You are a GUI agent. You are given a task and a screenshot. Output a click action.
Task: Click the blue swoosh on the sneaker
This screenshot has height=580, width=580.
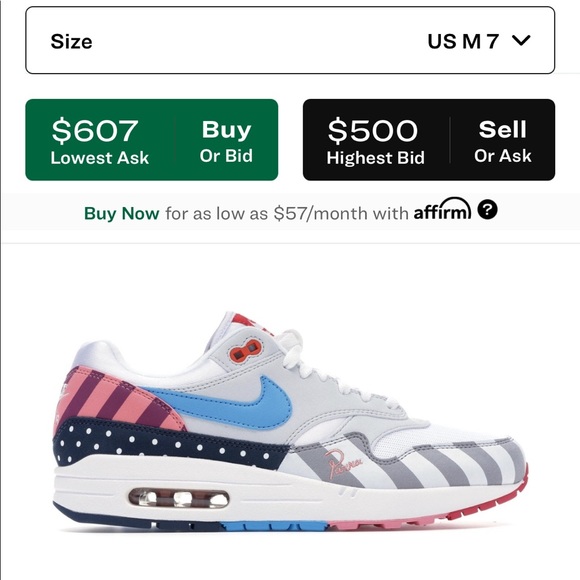click(x=237, y=405)
